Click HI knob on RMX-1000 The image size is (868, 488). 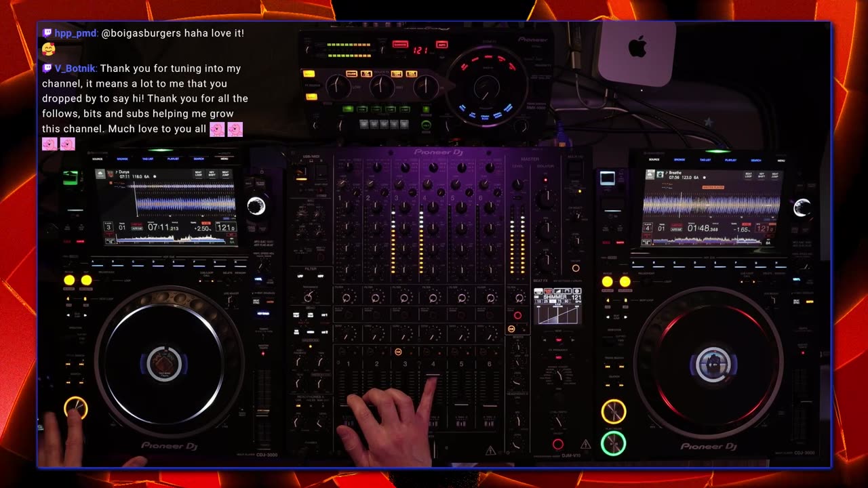(426, 86)
